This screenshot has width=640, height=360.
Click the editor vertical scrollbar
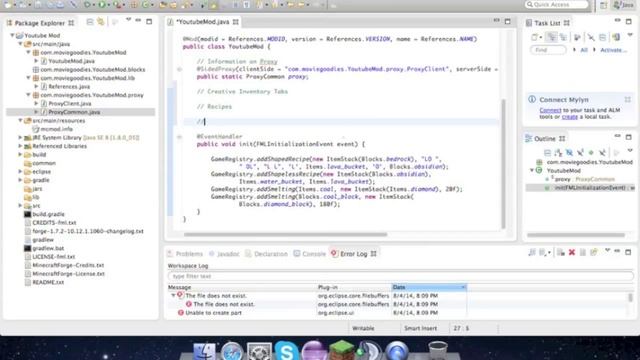pos(503,163)
